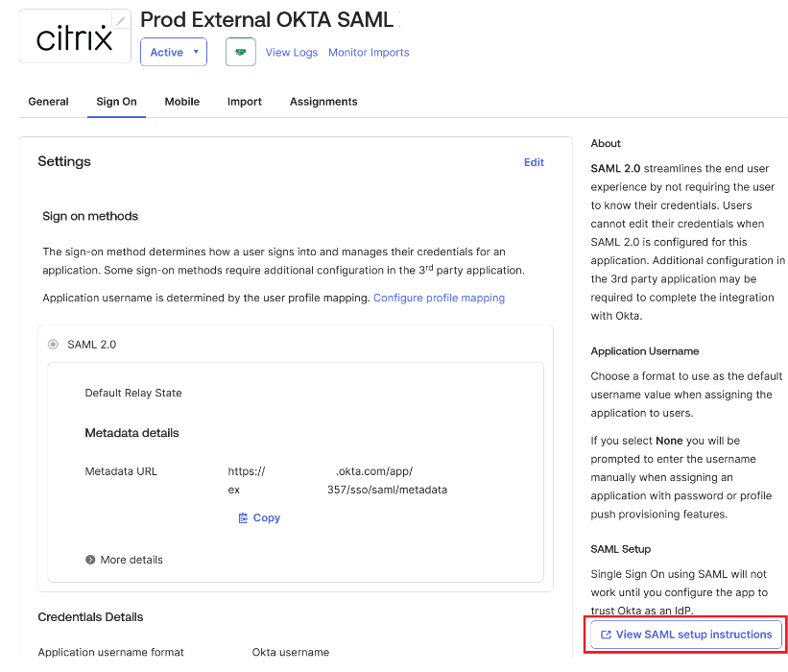Open the Active status dropdown
The image size is (788, 672).
pyautogui.click(x=174, y=52)
